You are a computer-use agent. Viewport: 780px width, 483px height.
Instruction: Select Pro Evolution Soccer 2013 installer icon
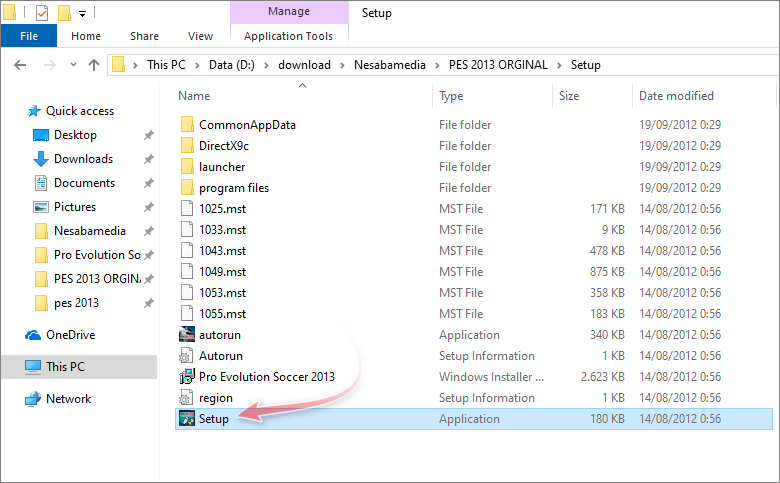(187, 377)
